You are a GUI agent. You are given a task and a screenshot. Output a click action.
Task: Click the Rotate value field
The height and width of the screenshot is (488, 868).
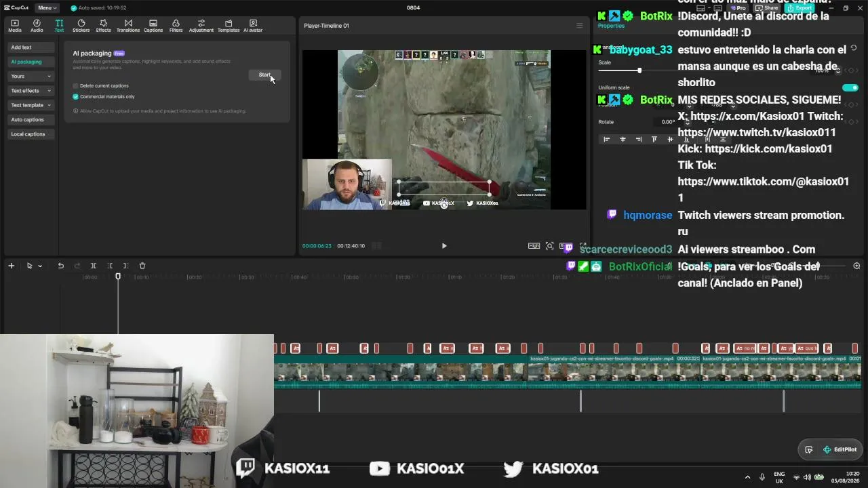pos(669,122)
